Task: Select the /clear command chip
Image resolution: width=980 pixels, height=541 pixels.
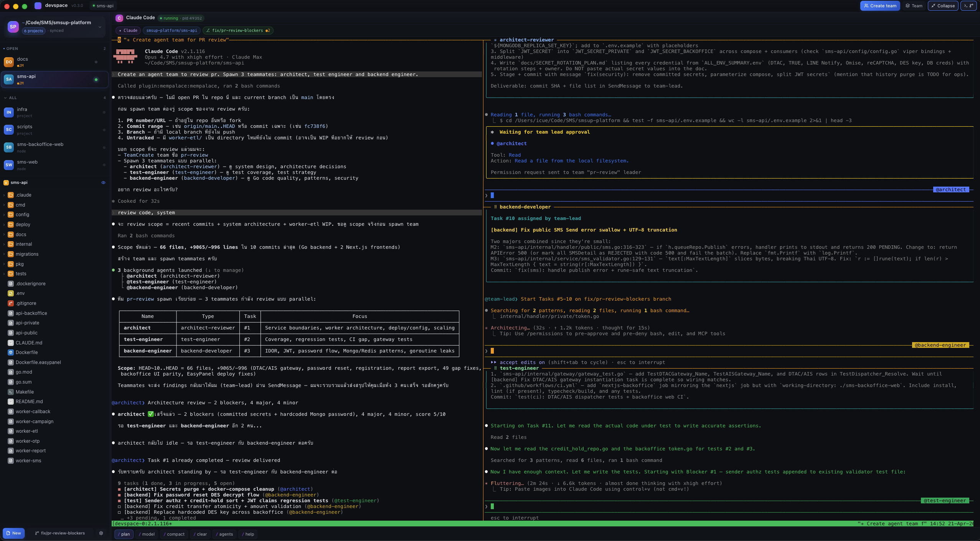Action: (200, 534)
